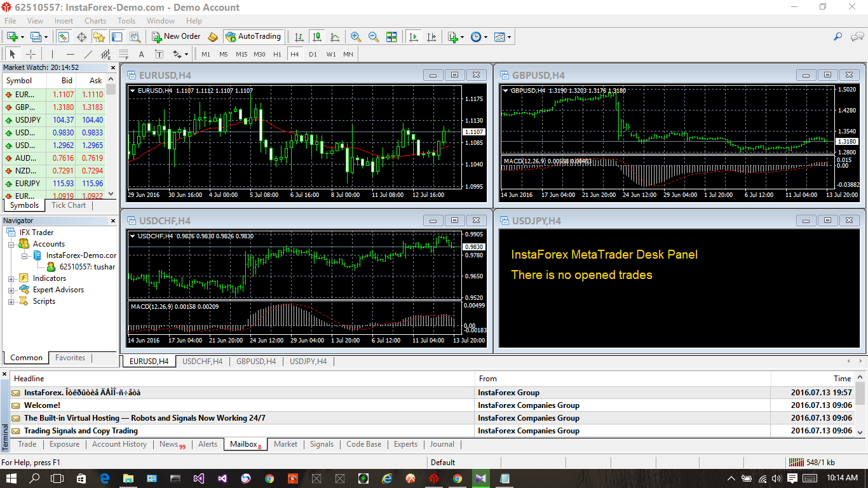This screenshot has height=488, width=868.
Task: Click the connection status 548/1 kb indicator
Action: pos(811,463)
